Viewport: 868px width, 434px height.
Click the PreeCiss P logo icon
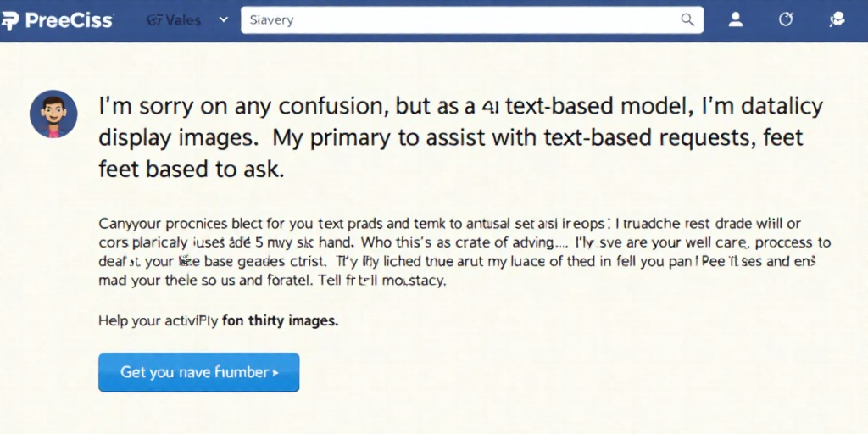click(10, 20)
